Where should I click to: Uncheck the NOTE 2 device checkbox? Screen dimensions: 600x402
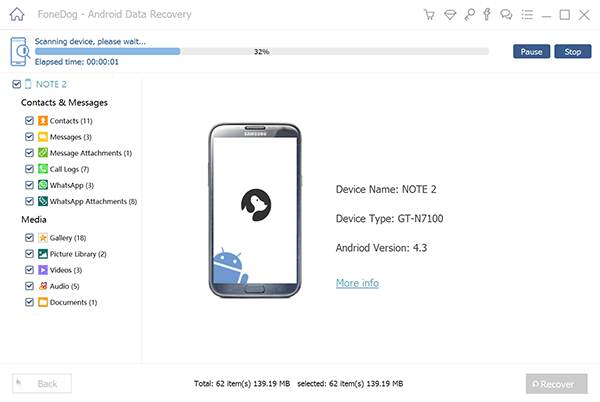pyautogui.click(x=16, y=84)
